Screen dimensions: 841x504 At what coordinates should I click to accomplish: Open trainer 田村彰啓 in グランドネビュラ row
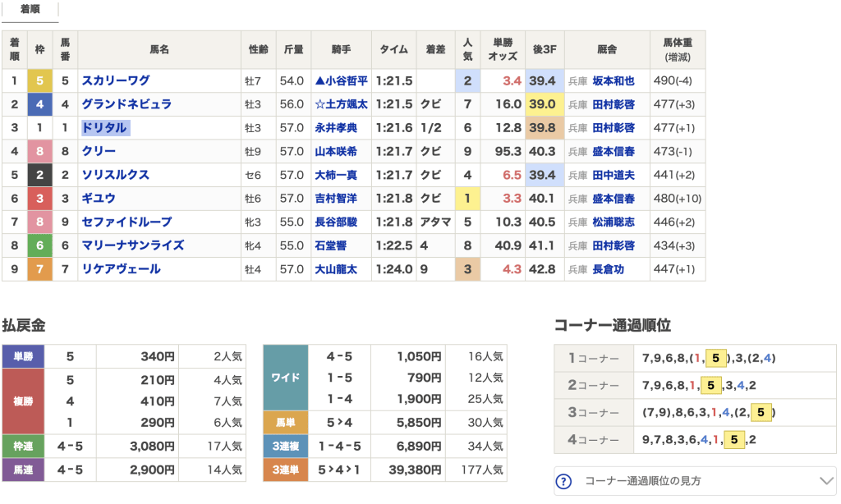click(x=614, y=104)
